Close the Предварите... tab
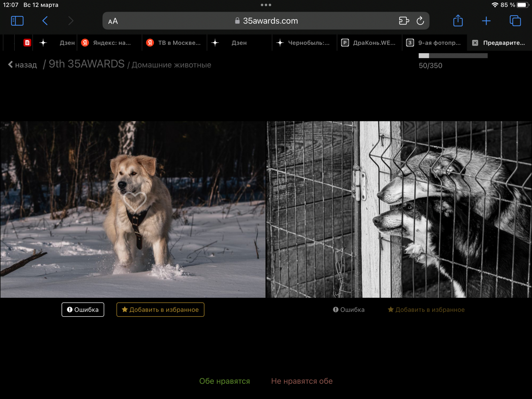Viewport: 532px width, 399px height. [x=475, y=43]
